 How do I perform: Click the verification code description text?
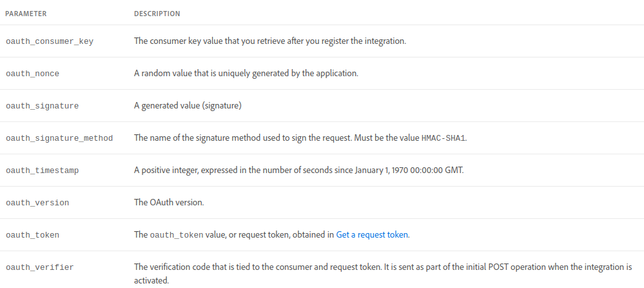(383, 274)
